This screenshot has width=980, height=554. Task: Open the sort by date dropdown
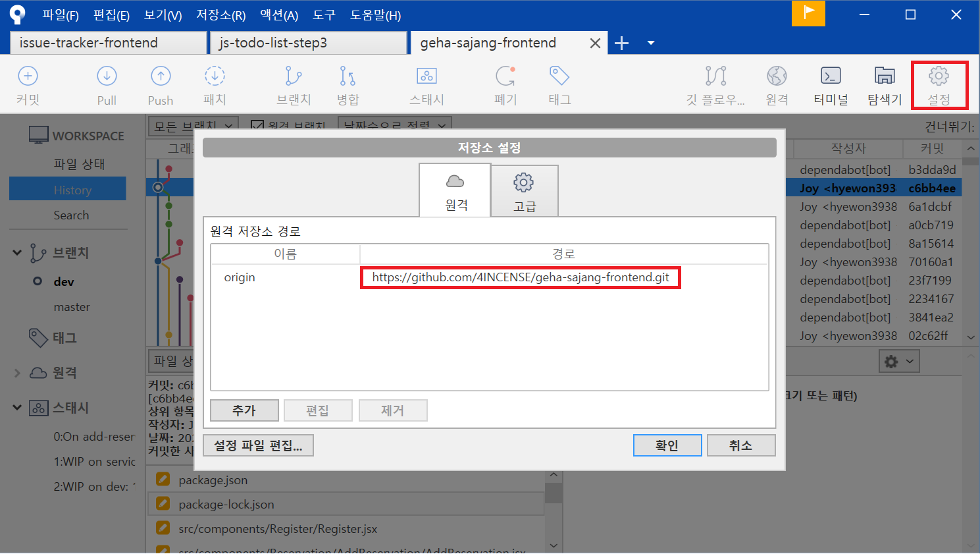[x=395, y=125]
